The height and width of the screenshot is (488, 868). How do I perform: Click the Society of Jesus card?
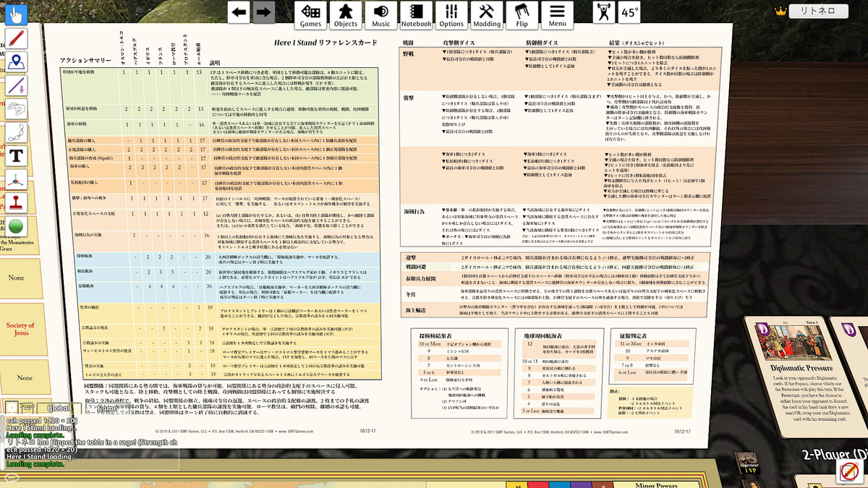pyautogui.click(x=20, y=329)
